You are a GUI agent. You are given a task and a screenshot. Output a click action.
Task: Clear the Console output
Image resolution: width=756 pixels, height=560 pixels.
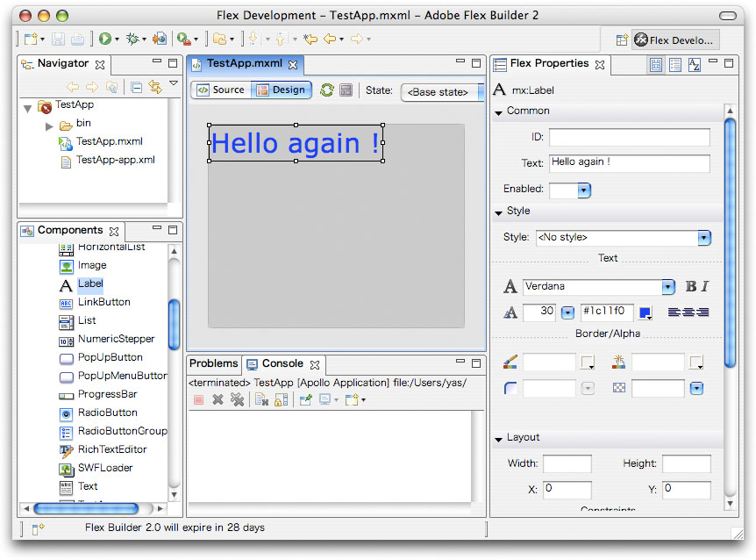(261, 399)
